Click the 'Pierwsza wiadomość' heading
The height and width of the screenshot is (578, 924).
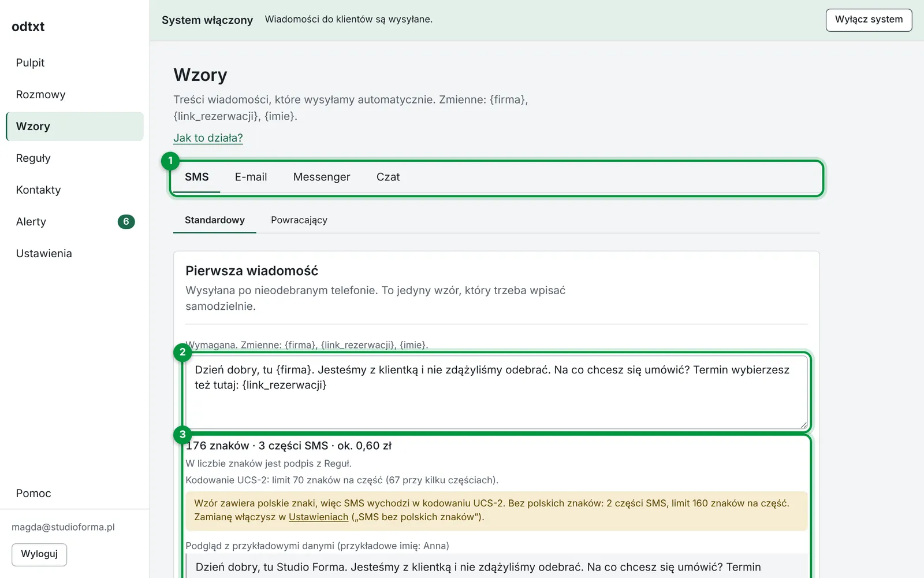tap(252, 271)
